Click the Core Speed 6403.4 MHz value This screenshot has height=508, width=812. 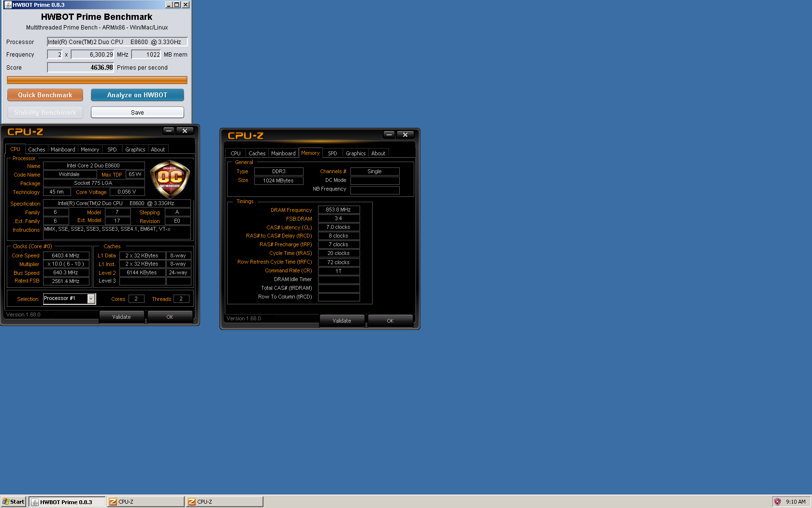[66, 255]
